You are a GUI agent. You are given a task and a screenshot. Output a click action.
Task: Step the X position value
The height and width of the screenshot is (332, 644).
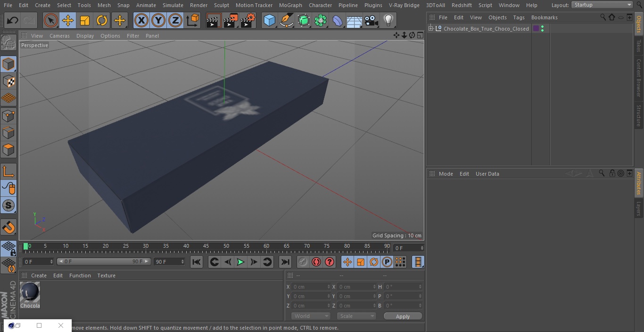pos(329,287)
